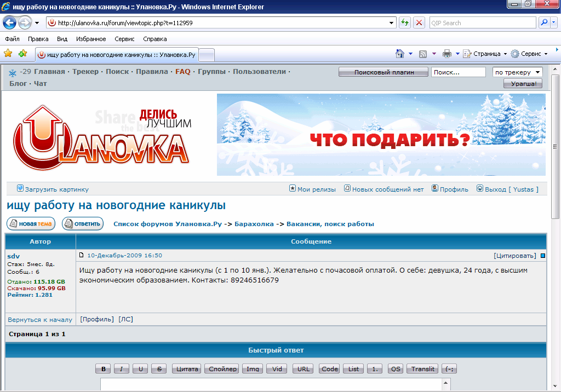
Task: Activate the Translit converter button
Action: (422, 368)
